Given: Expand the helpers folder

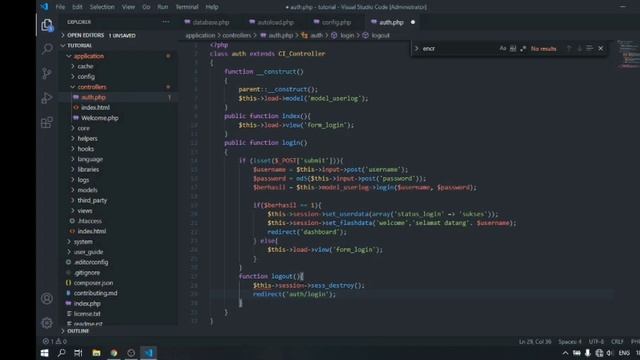Looking at the screenshot, I should coord(87,138).
